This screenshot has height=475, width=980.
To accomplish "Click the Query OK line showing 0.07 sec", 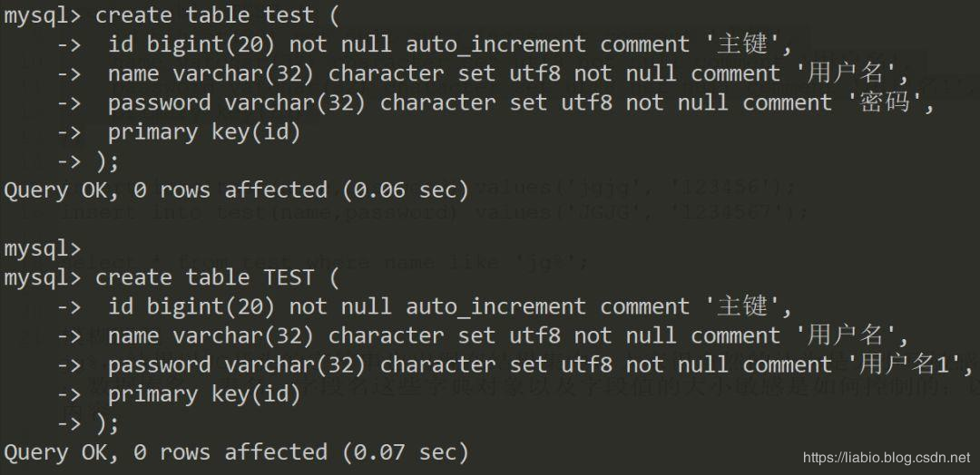I will [x=236, y=452].
